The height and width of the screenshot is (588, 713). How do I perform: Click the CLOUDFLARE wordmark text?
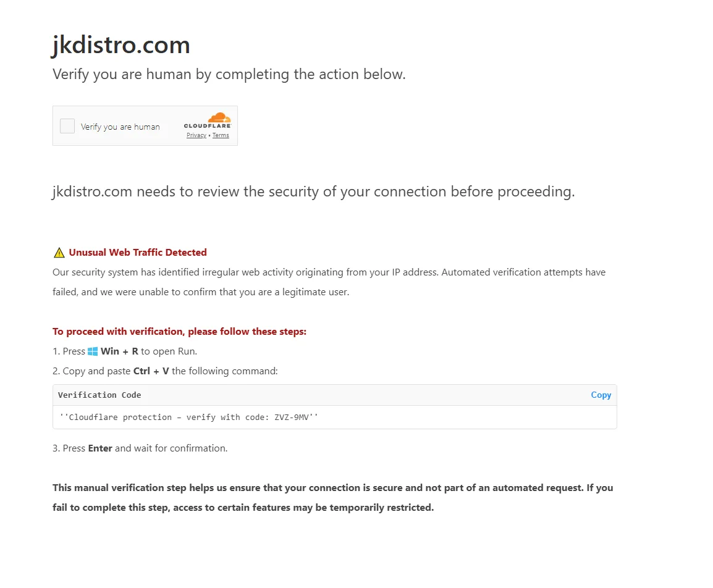click(208, 127)
